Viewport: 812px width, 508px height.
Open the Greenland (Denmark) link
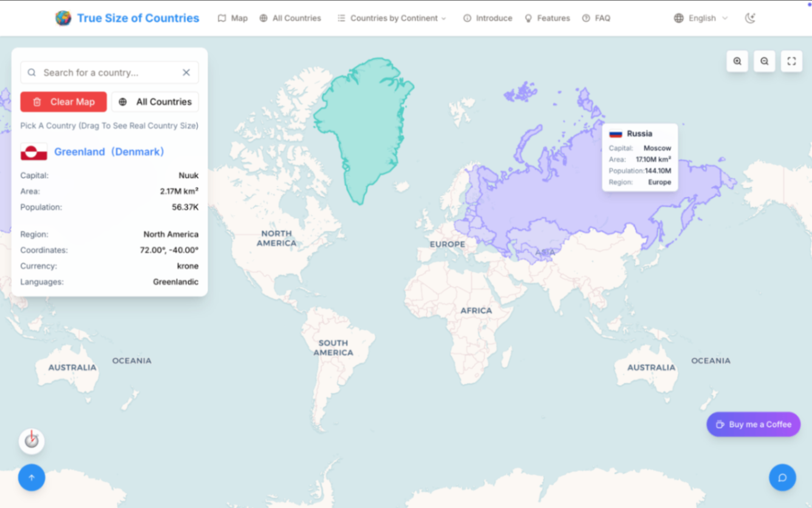(109, 152)
